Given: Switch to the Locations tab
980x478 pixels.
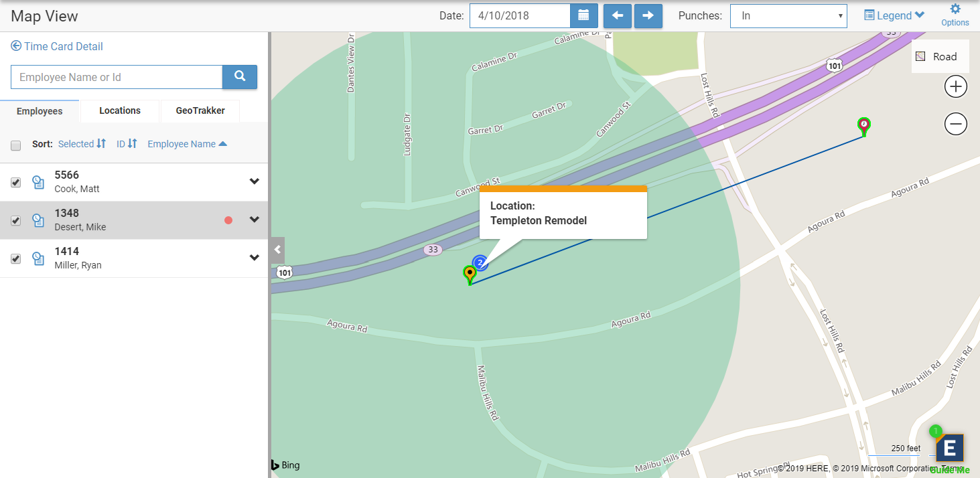Looking at the screenshot, I should 120,111.
